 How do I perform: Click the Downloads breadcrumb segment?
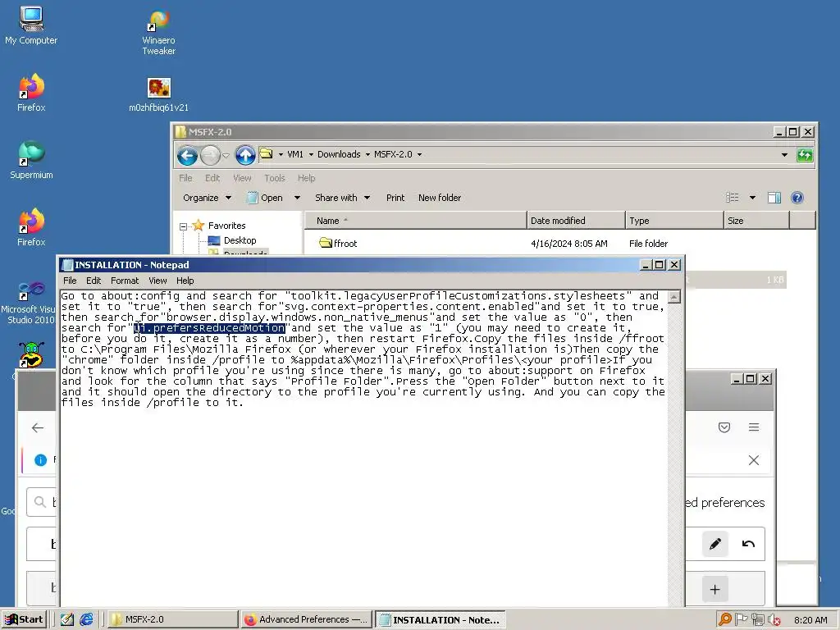point(339,154)
